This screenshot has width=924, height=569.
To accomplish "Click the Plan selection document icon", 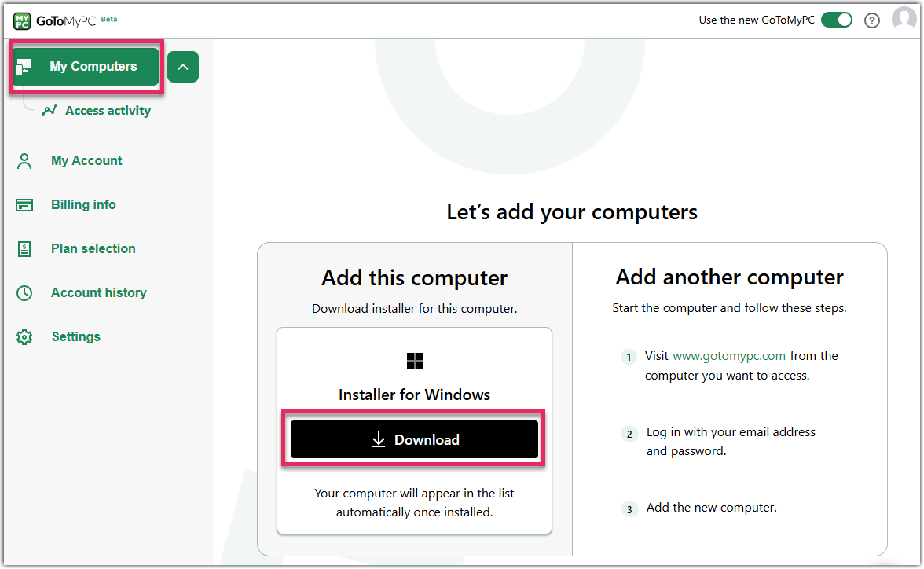I will 24,249.
